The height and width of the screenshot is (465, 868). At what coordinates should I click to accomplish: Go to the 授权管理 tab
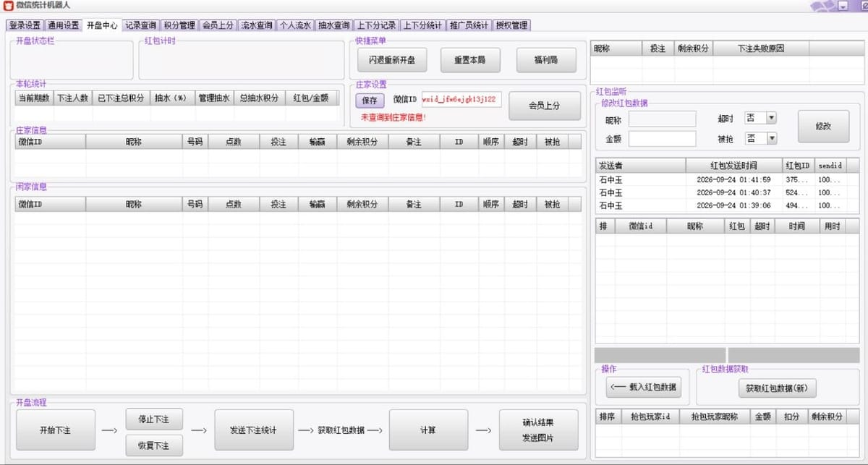click(x=511, y=25)
